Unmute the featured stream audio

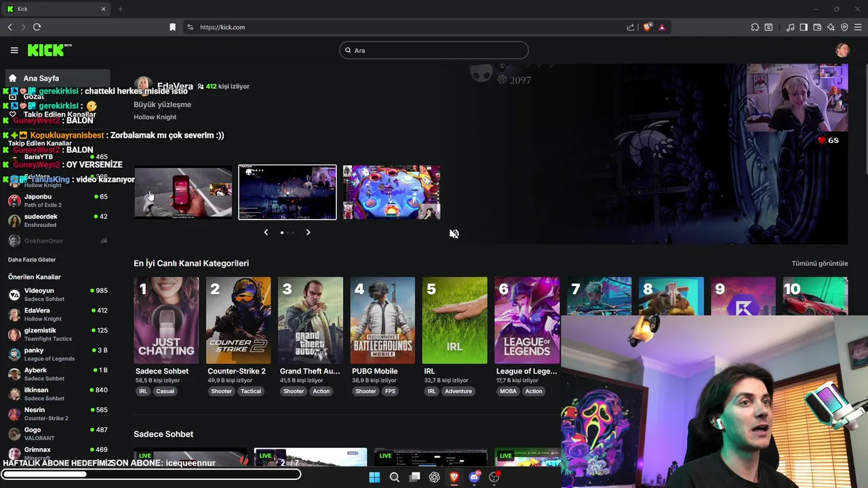coord(454,234)
